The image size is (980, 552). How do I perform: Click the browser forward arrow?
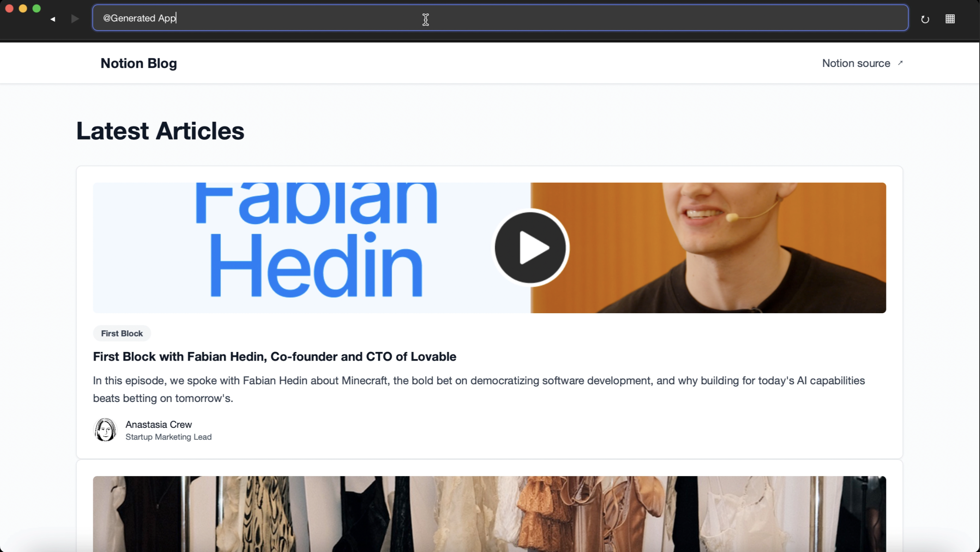coord(74,19)
